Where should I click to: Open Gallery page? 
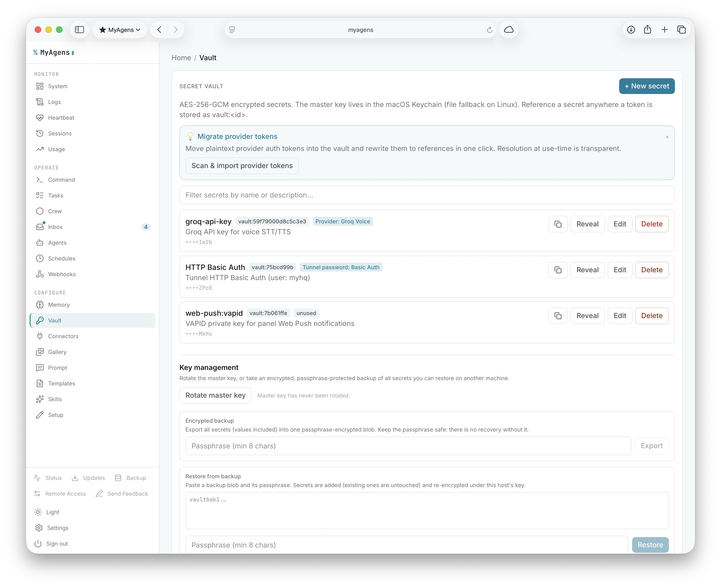[92, 352]
